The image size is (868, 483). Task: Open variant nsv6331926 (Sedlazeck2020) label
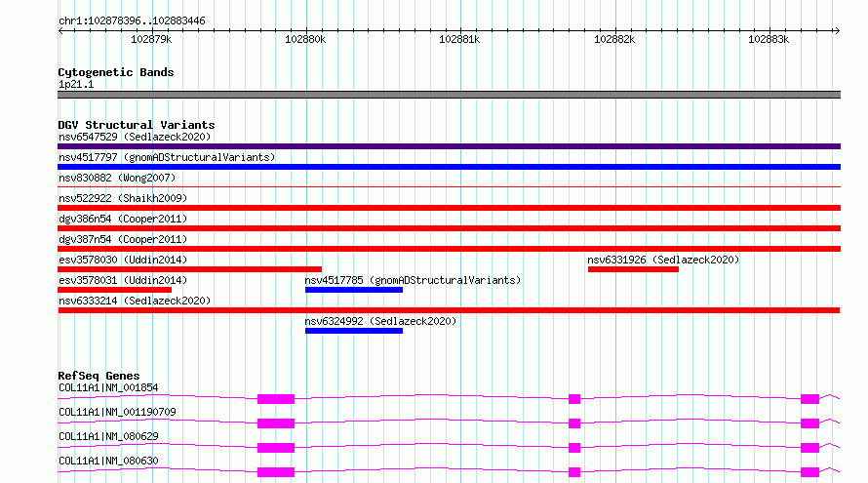coord(663,260)
